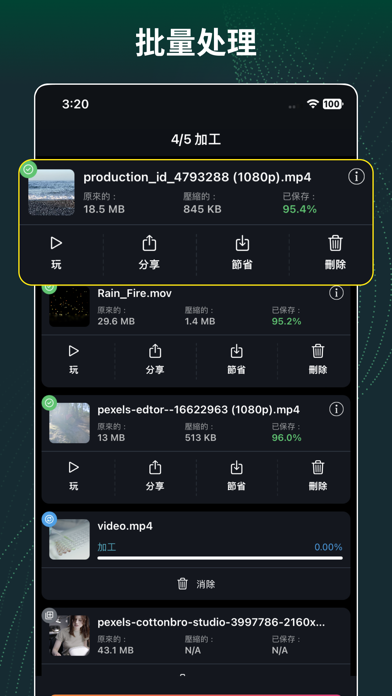
Task: Tap the 3:20 clock in status bar
Action: 75,104
